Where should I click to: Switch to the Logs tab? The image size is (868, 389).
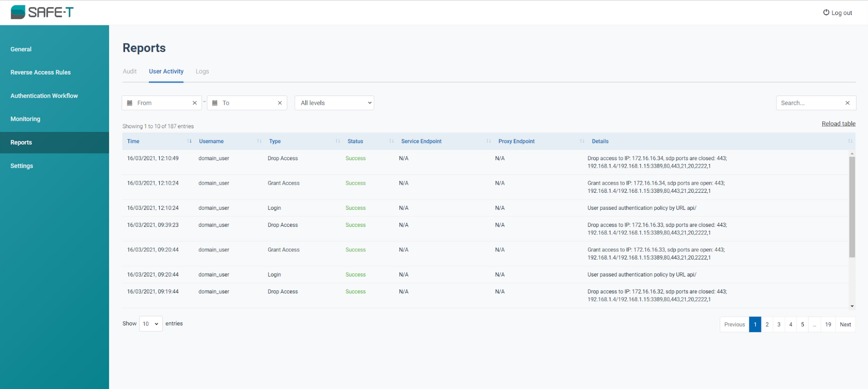(x=202, y=72)
